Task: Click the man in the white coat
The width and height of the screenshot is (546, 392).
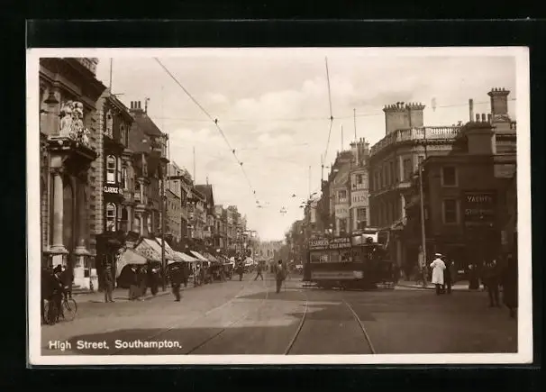Action: pos(438,272)
